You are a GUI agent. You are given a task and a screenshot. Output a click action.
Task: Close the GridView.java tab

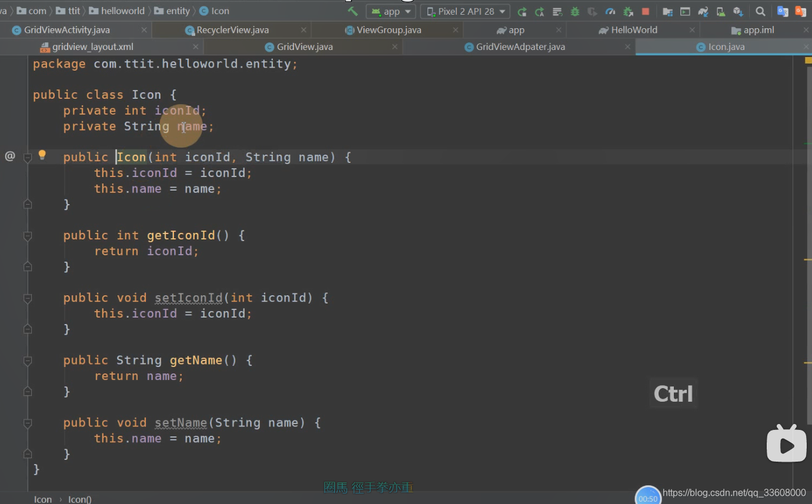[x=395, y=47]
